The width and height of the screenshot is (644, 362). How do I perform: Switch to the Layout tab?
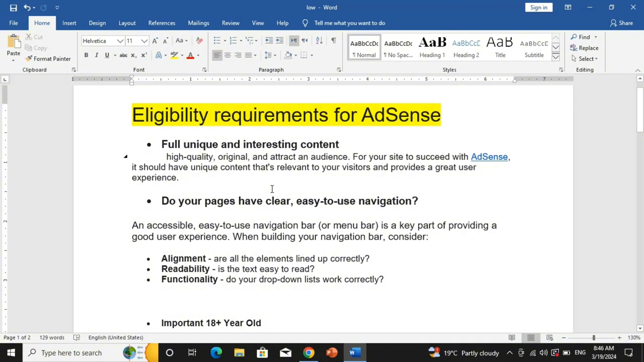point(127,23)
